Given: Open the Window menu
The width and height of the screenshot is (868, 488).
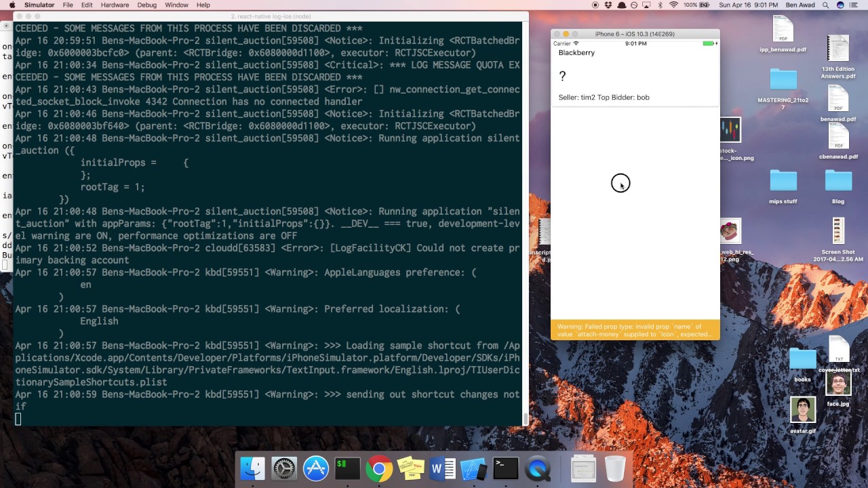Looking at the screenshot, I should (x=176, y=5).
